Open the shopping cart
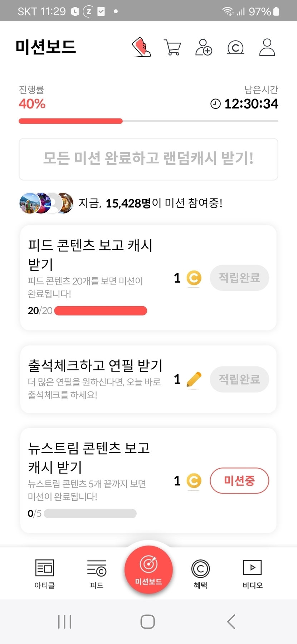This screenshot has height=644, width=297. [x=172, y=47]
